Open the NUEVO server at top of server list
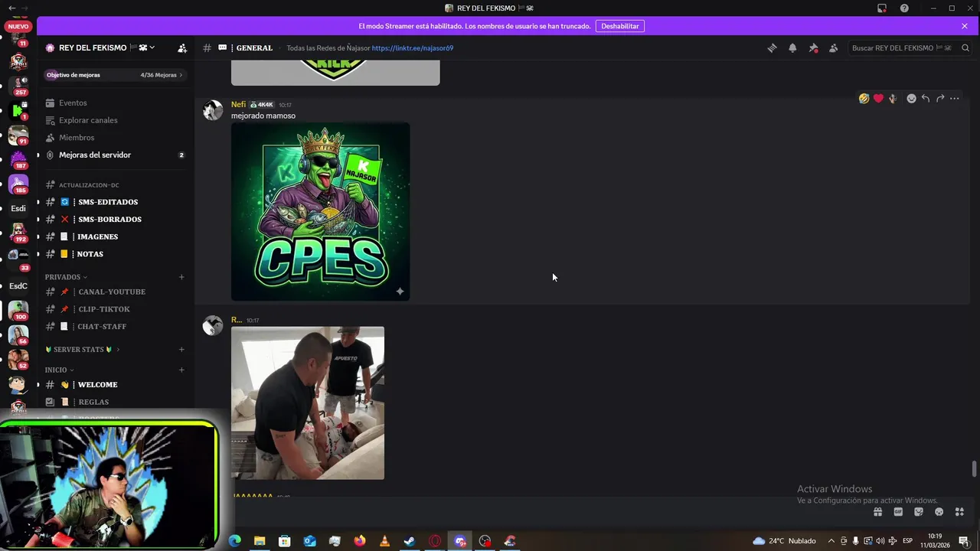Image resolution: width=980 pixels, height=551 pixels. pyautogui.click(x=18, y=27)
